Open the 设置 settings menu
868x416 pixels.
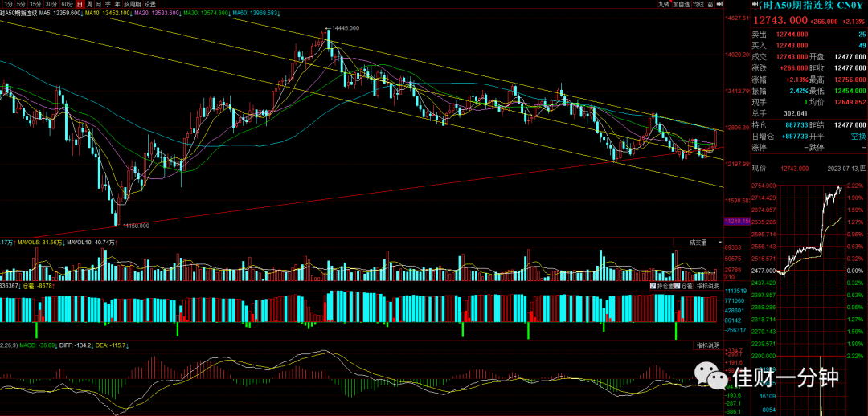click(x=150, y=4)
